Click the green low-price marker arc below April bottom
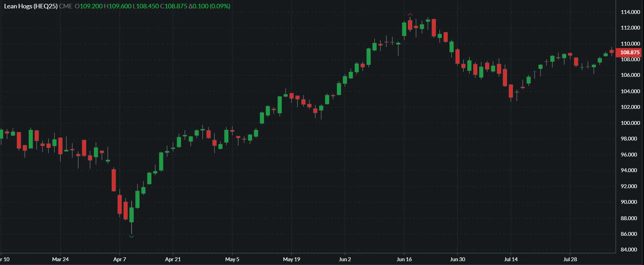The image size is (644, 265). pyautogui.click(x=132, y=236)
